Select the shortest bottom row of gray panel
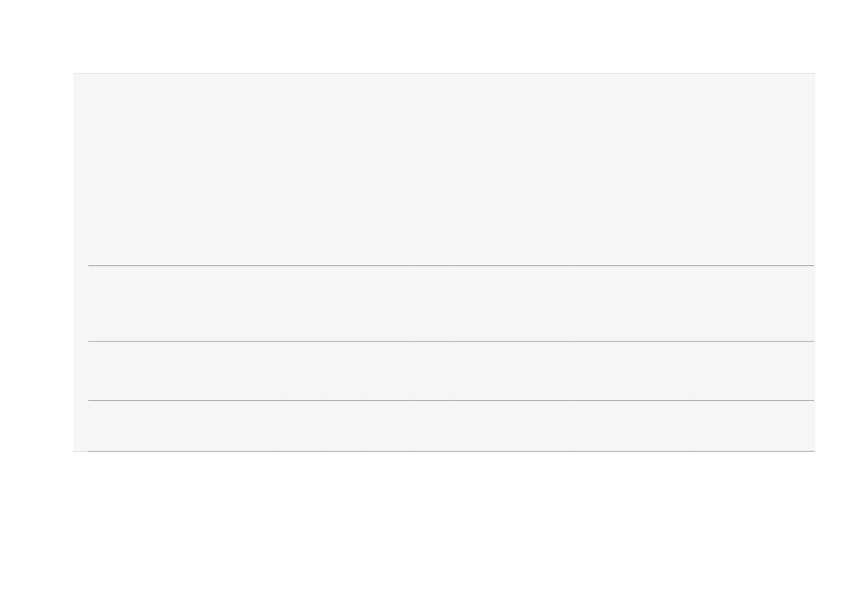 (x=451, y=425)
